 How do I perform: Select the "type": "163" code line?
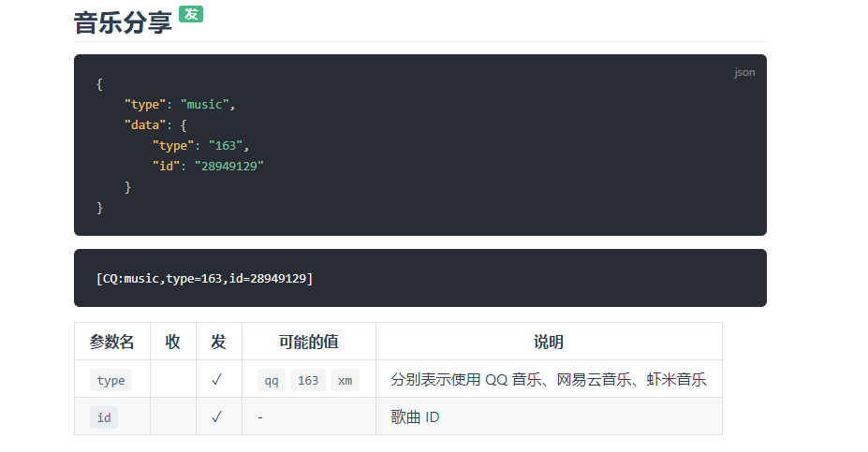pos(201,145)
